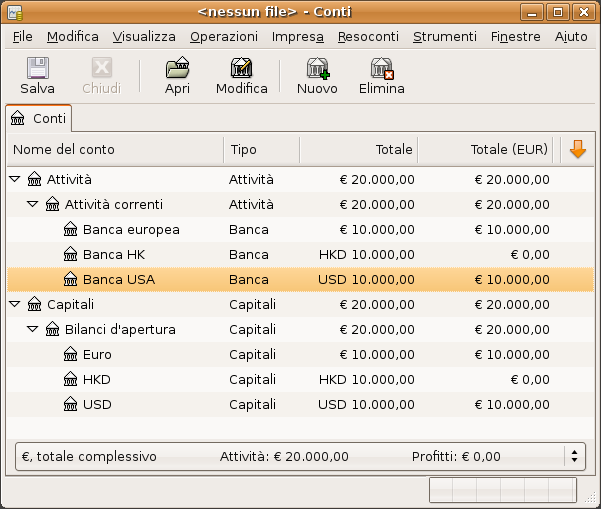
Task: Delete account using the Elimina icon
Action: pyautogui.click(x=382, y=68)
